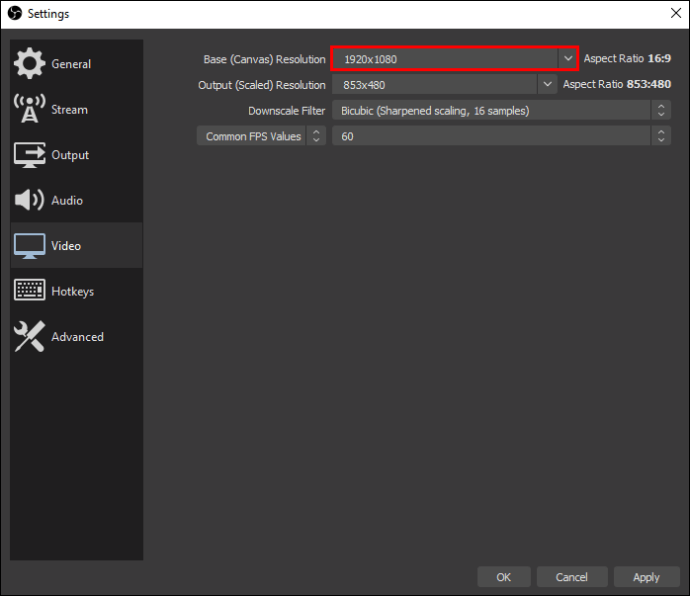Screen dimensions: 690x596
Task: Click the Audio speaker icon
Action: (x=29, y=200)
